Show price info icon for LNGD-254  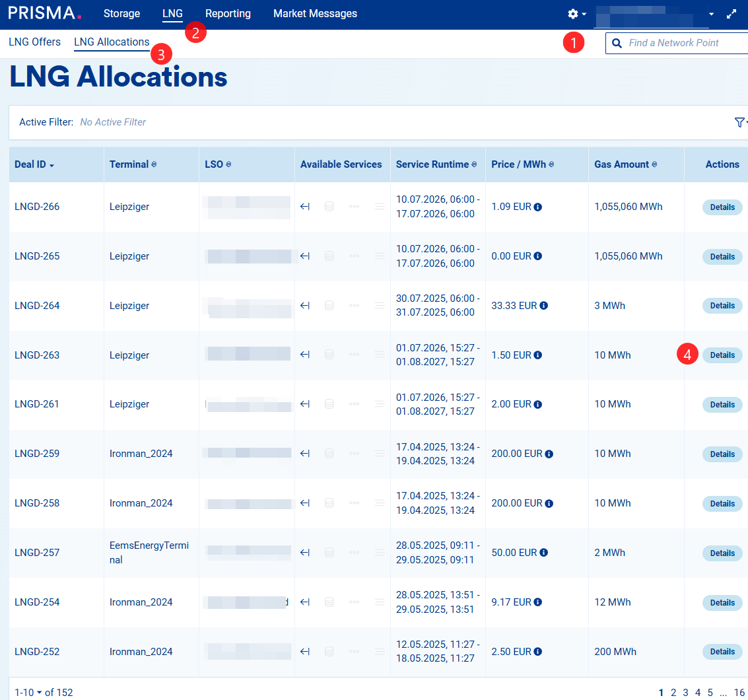(537, 602)
